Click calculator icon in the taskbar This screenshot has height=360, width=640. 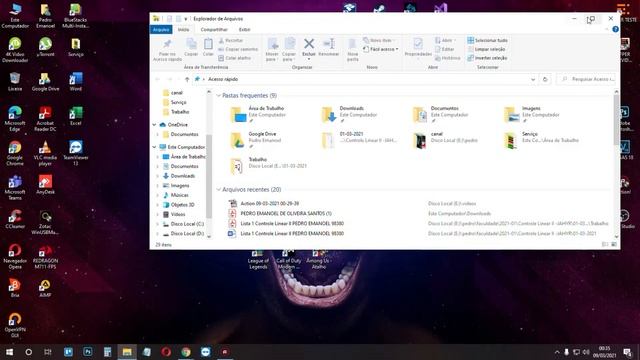pyautogui.click(x=107, y=352)
